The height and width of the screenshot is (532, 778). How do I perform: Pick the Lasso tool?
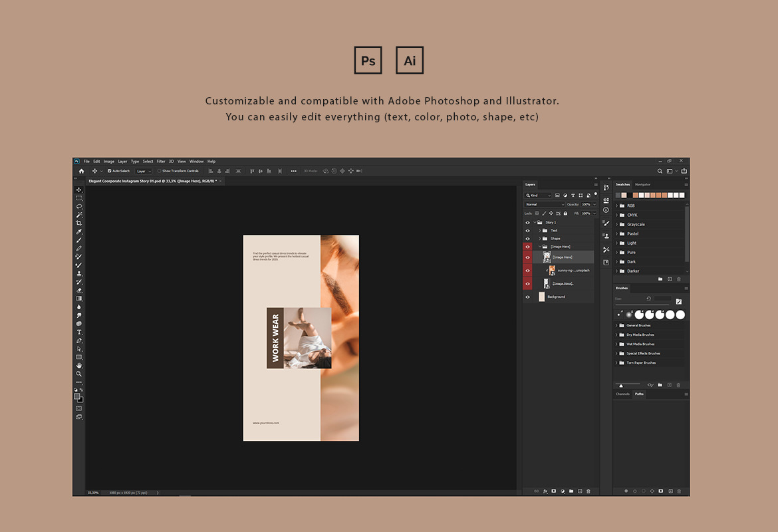pyautogui.click(x=79, y=206)
